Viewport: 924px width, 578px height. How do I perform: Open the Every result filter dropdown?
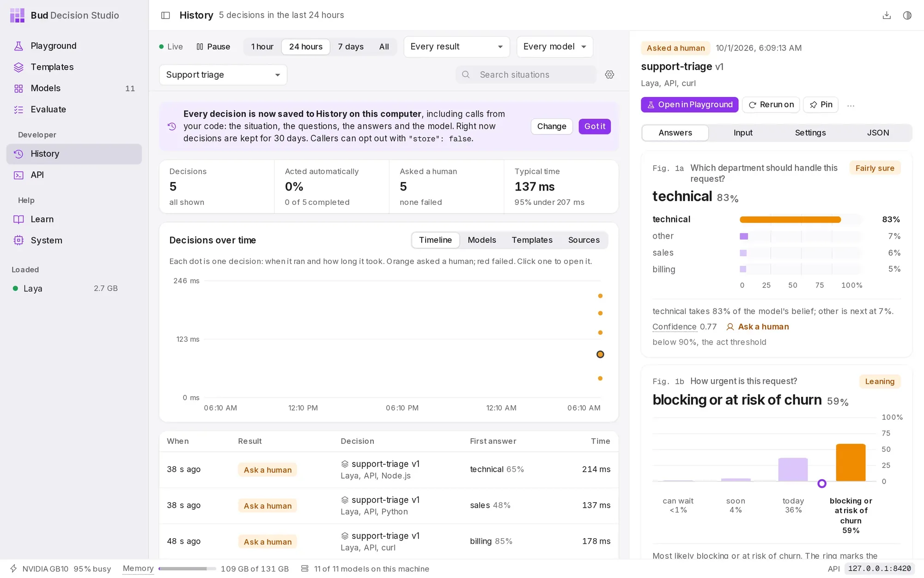point(456,47)
